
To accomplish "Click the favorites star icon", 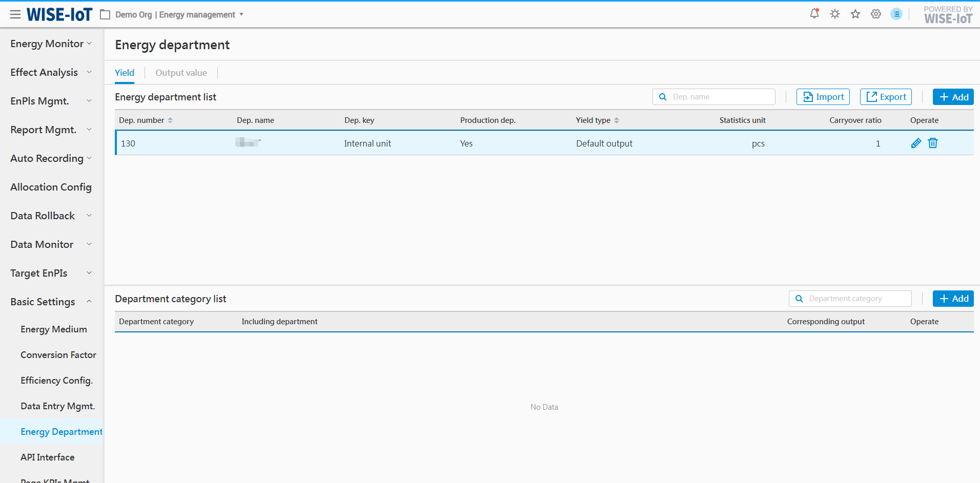I will coord(855,14).
